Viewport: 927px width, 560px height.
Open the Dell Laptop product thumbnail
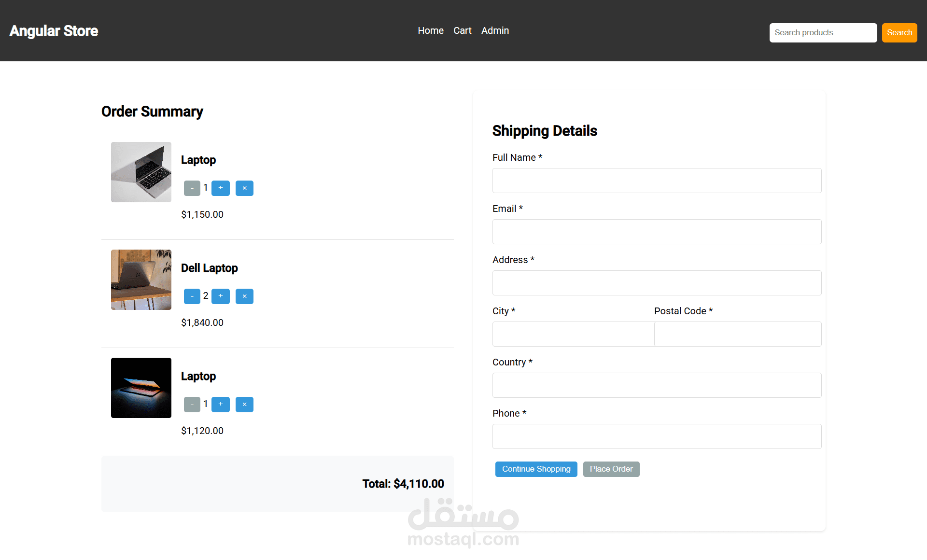(141, 280)
